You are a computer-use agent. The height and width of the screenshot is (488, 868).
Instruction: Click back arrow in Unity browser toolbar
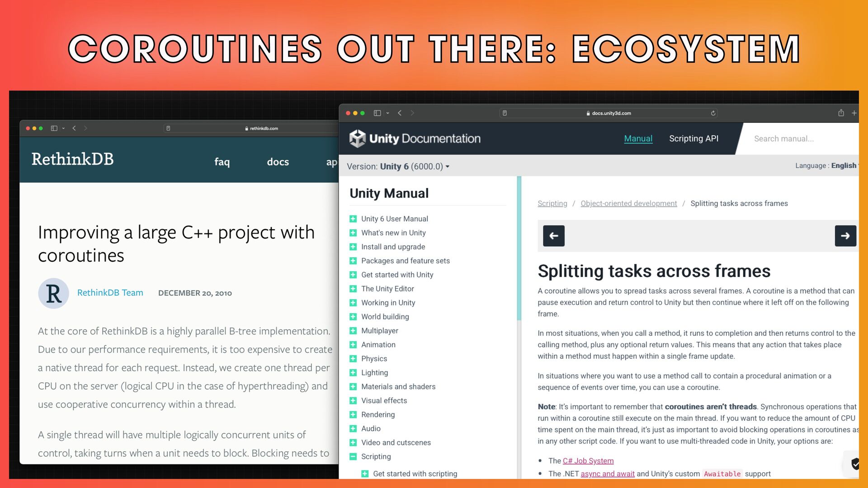click(x=400, y=113)
